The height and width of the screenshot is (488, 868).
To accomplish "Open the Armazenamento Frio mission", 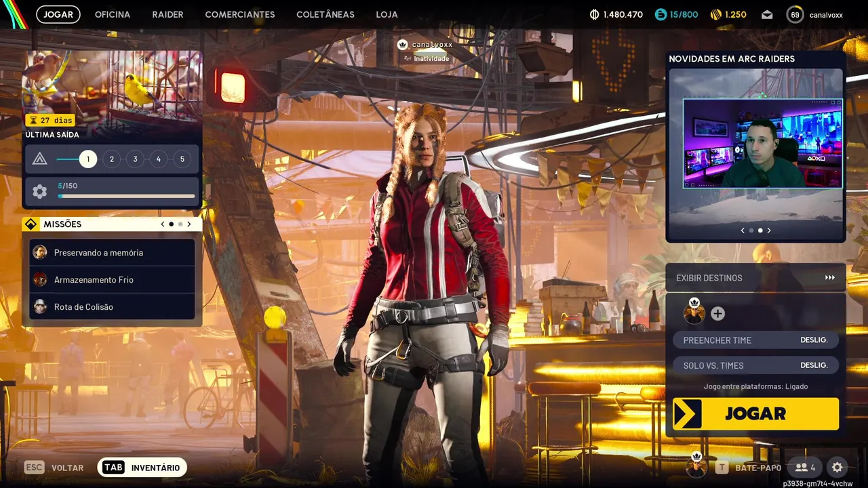I will tap(112, 279).
